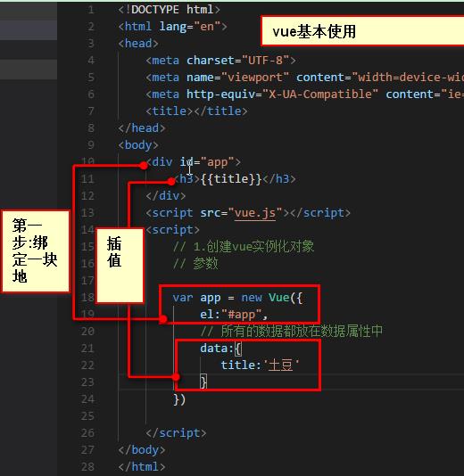Click the closing brace on line 23

203,382
